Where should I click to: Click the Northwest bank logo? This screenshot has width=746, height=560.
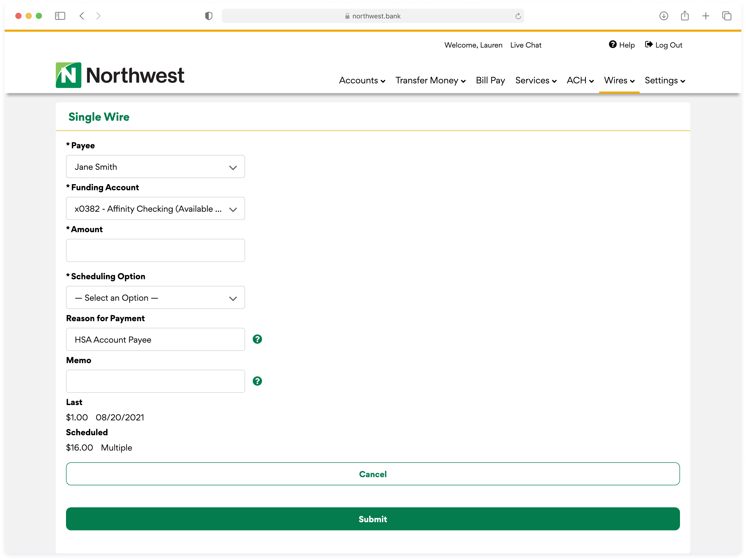click(x=120, y=75)
